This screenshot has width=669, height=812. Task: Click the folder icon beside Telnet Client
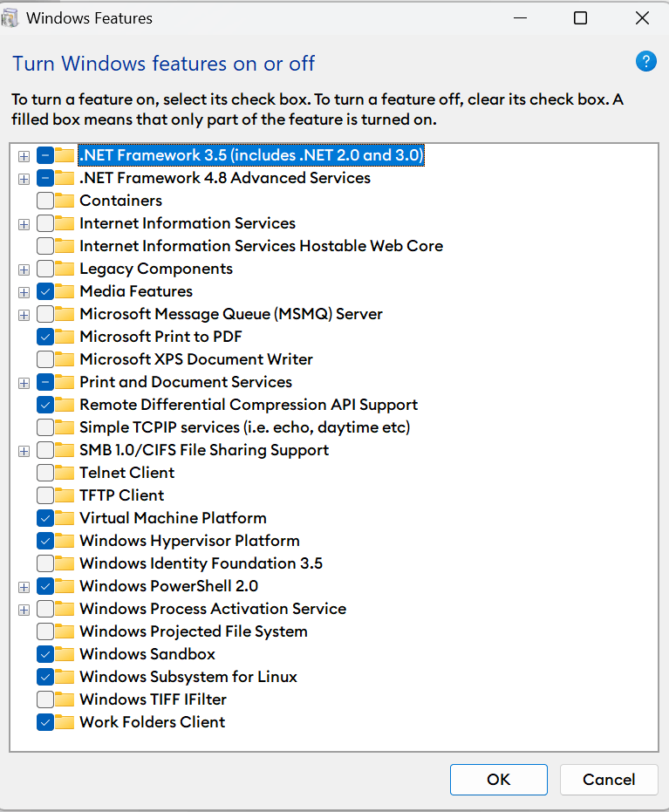[x=65, y=473]
